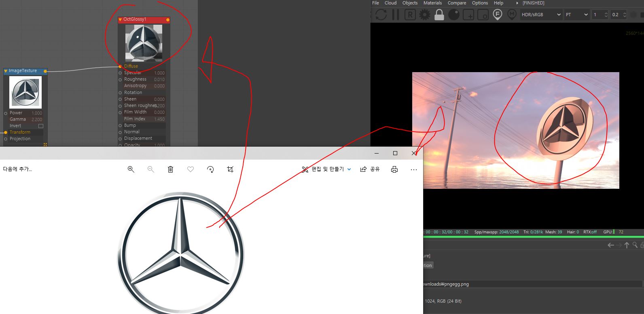644x314 pixels.
Task: Click the stepper arrows on value 1
Action: 606,15
